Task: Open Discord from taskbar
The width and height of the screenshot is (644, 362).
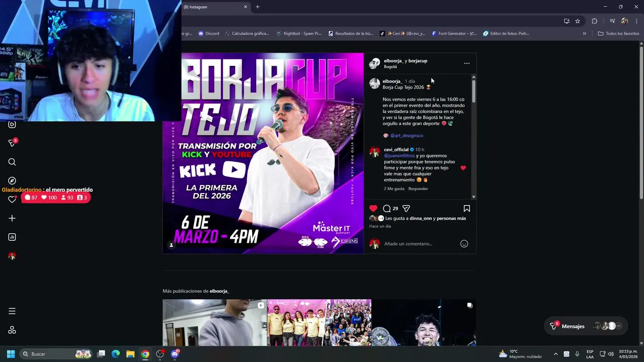Action: pyautogui.click(x=175, y=354)
